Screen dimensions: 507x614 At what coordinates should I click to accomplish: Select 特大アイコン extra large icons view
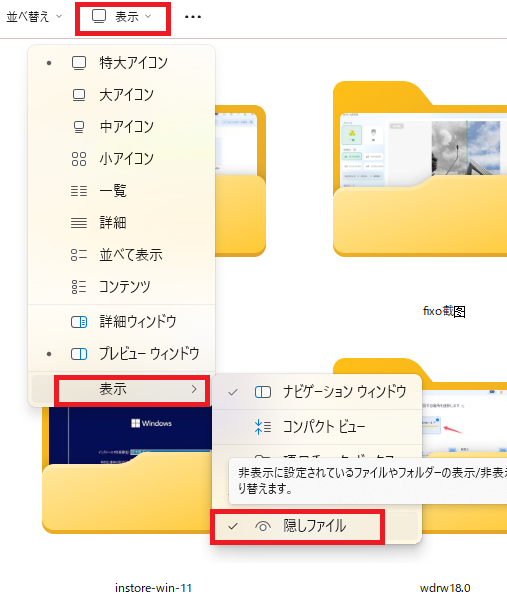tap(122, 63)
